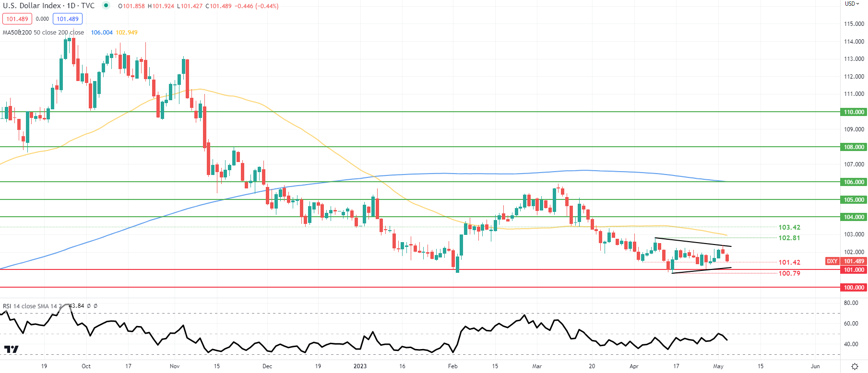This screenshot has height=373, width=868.
Task: Click the 80.00 RSI axis label
Action: (x=851, y=303)
